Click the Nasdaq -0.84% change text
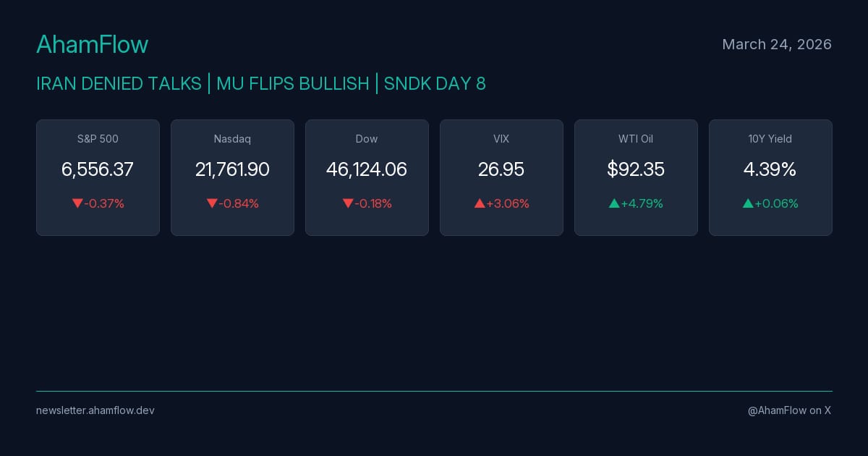This screenshot has width=868, height=456. click(x=239, y=204)
